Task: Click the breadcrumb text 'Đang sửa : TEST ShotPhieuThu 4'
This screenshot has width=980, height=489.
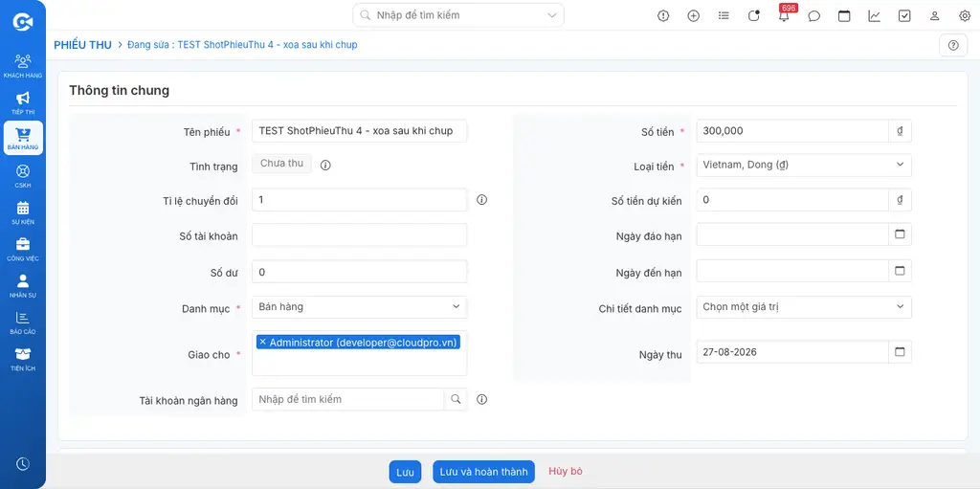Action: 242,45
